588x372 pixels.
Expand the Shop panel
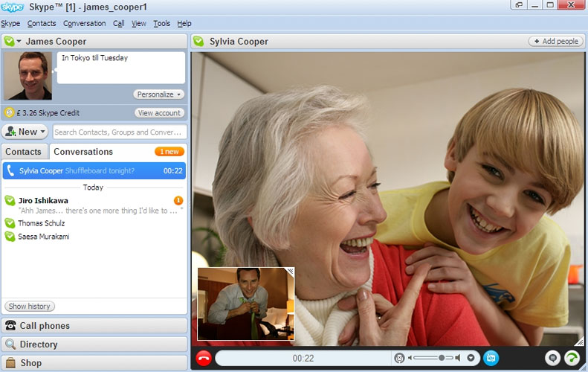click(x=94, y=363)
